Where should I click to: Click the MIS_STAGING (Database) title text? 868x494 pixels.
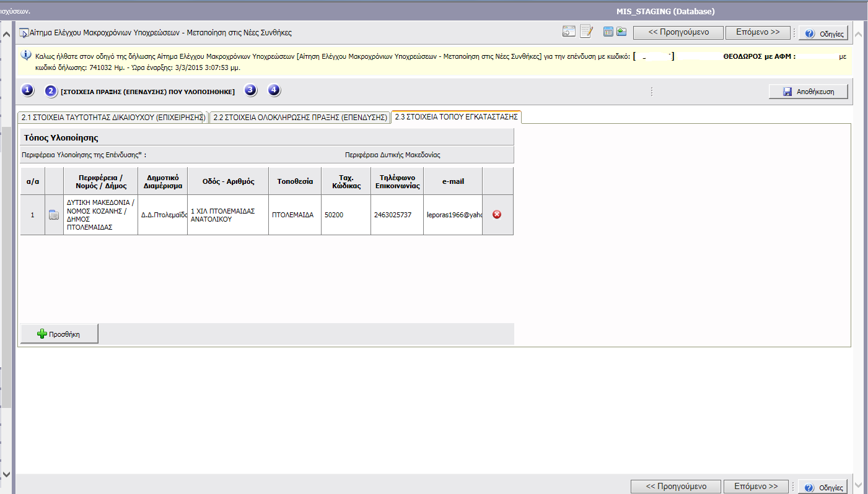(665, 11)
